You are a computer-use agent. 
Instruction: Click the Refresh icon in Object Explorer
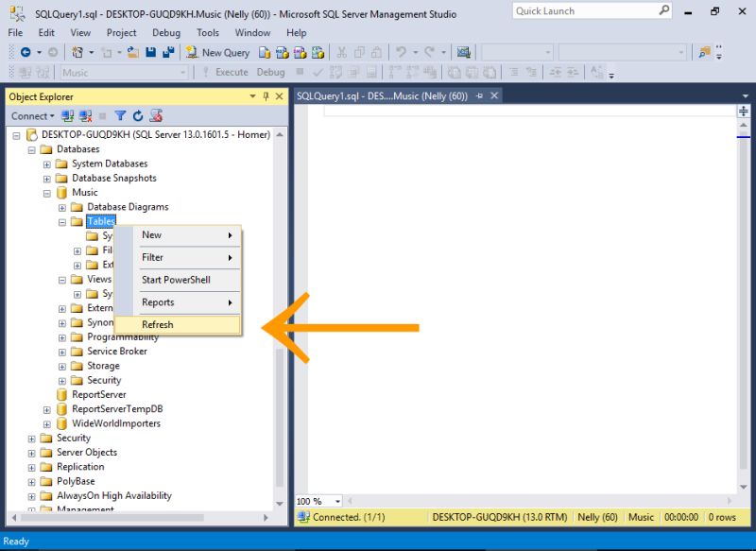point(138,115)
